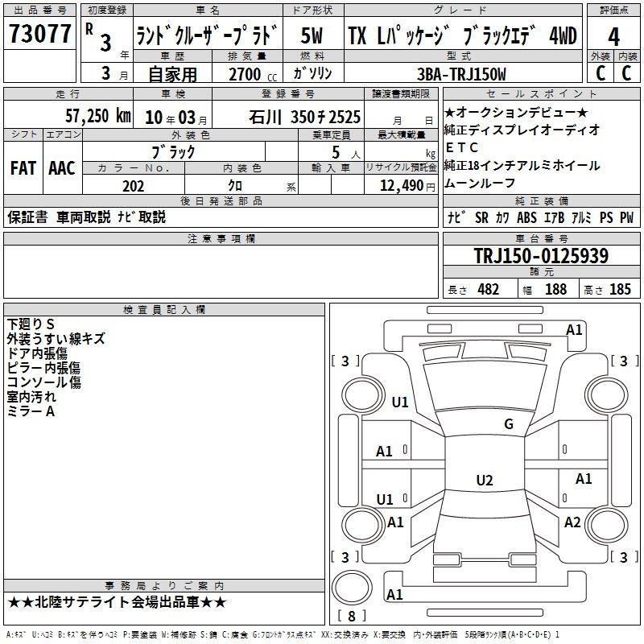The width and height of the screenshot is (644, 644).
Task: Click ABS in genuine equipment row
Action: pos(527,217)
